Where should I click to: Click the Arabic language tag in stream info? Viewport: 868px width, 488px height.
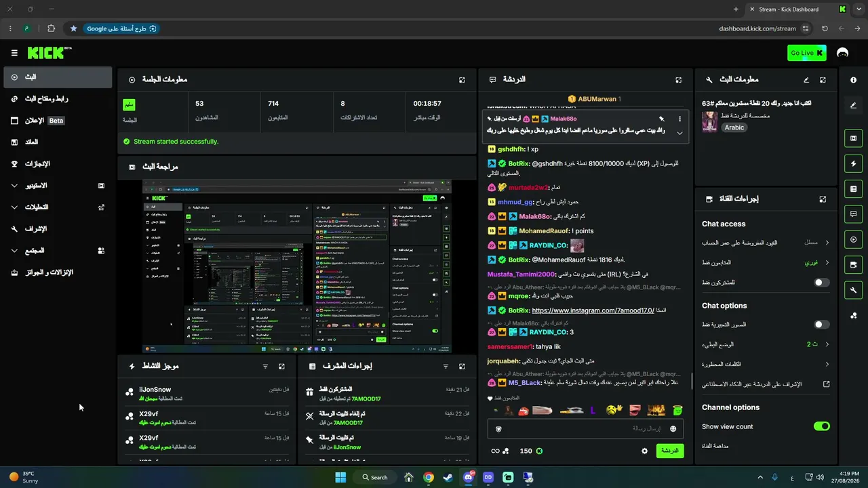click(x=734, y=127)
